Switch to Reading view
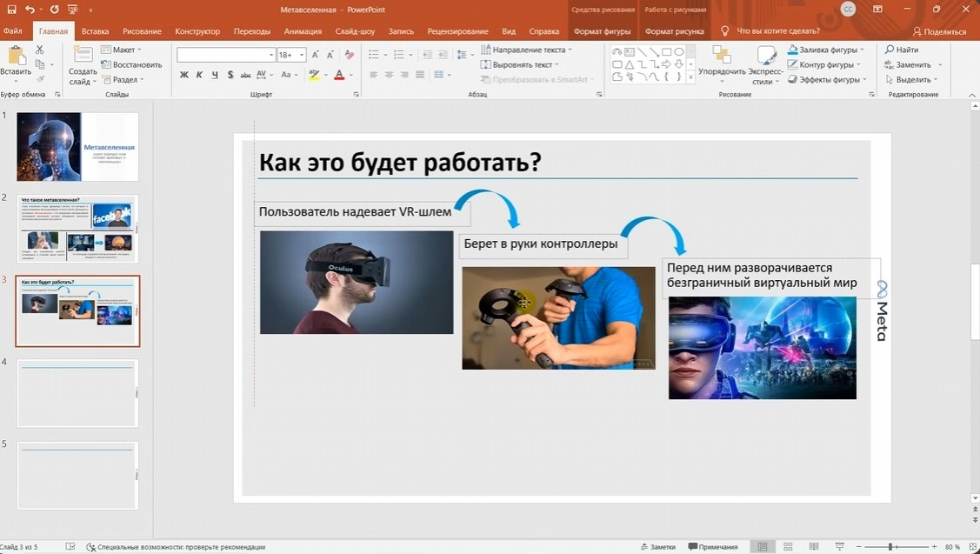This screenshot has height=554, width=980. tap(814, 546)
